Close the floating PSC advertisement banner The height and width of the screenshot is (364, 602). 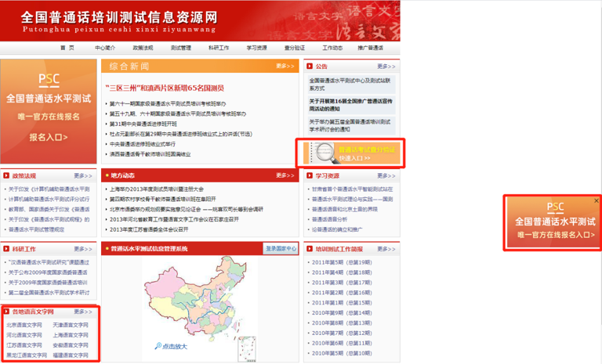pyautogui.click(x=596, y=200)
